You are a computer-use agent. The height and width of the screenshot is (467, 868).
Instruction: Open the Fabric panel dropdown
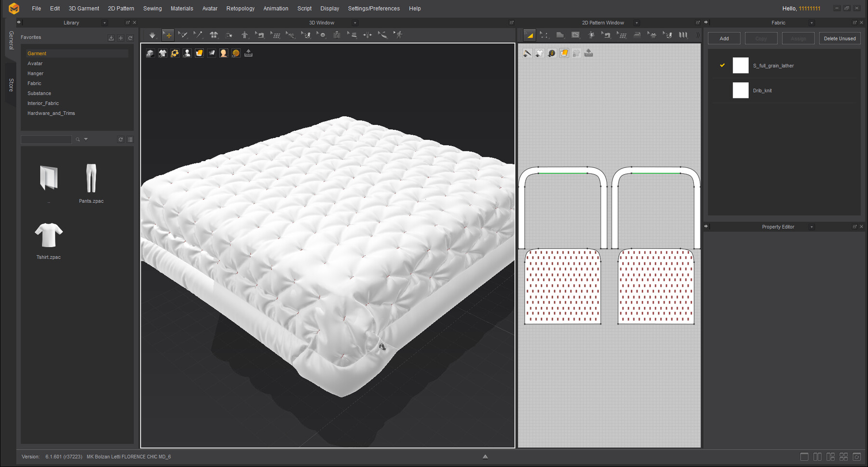coord(813,22)
